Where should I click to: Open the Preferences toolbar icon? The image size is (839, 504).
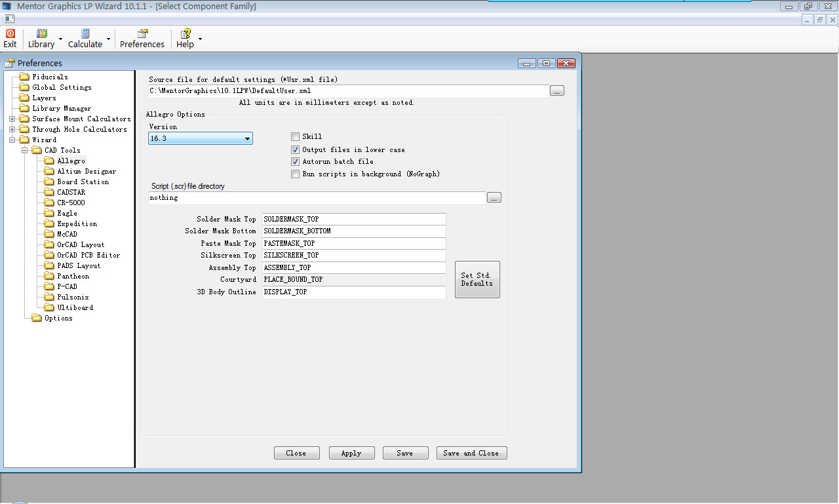[x=142, y=39]
